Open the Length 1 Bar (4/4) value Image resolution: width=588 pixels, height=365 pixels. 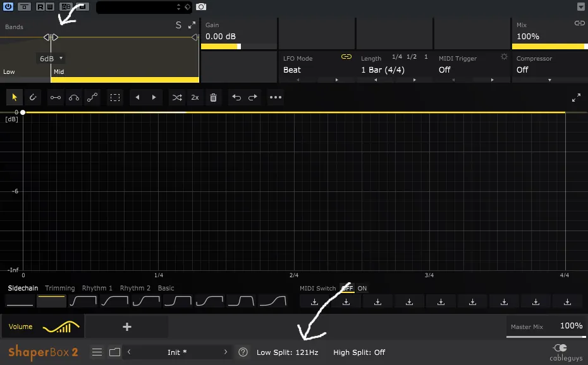[383, 70]
